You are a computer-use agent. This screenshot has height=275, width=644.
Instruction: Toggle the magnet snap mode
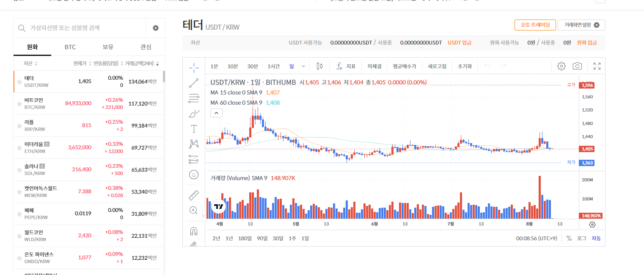(x=194, y=231)
